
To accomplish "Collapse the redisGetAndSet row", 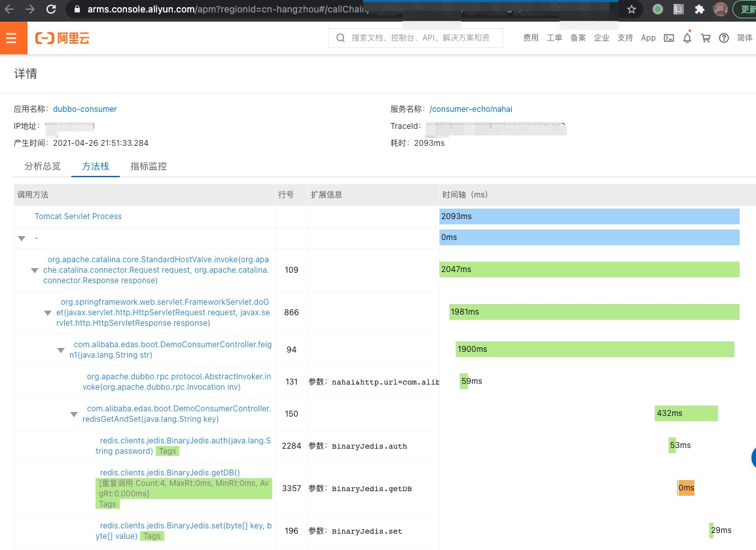I will (x=74, y=414).
